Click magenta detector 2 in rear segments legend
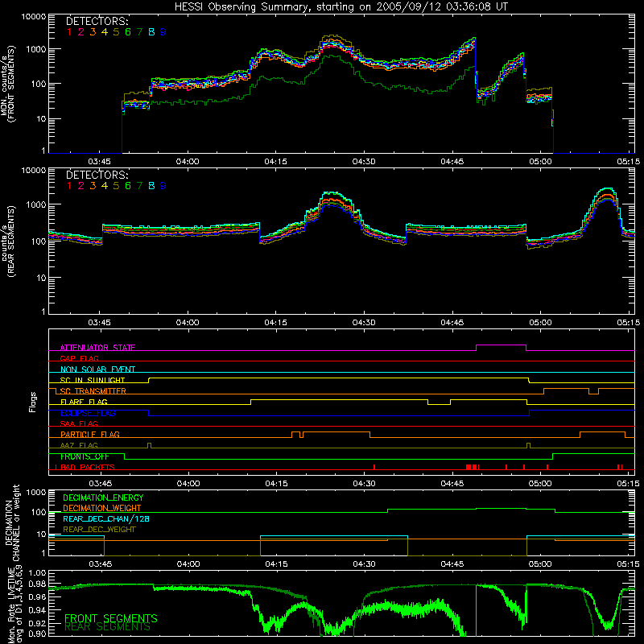 click(81, 186)
